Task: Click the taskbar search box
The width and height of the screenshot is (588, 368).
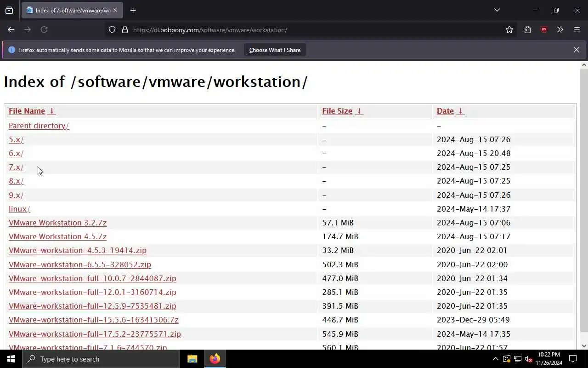Action: [101, 359]
